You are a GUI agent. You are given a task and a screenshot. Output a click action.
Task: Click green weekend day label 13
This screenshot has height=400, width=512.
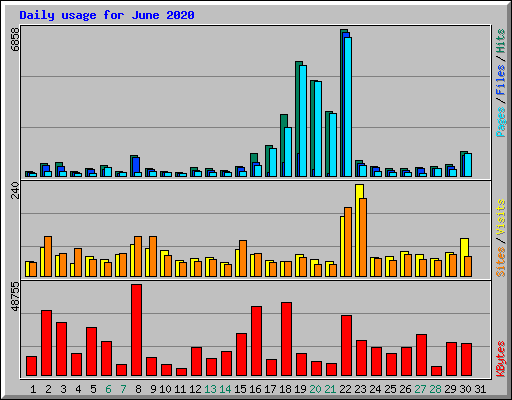[x=210, y=389]
